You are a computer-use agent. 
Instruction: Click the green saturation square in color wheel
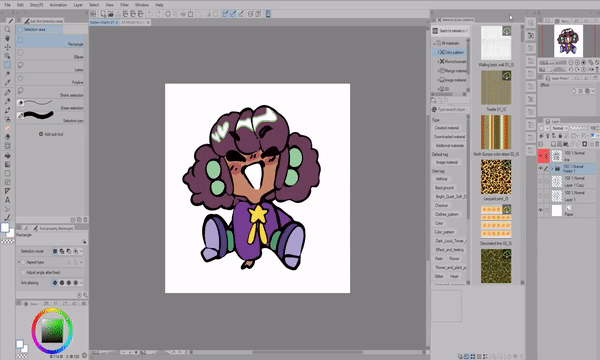click(52, 331)
